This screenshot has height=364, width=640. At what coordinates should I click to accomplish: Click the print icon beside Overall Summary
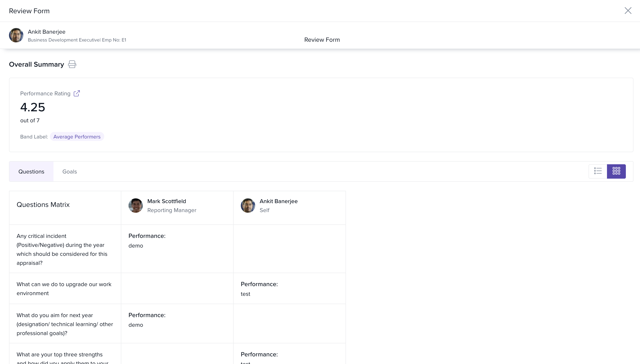click(72, 64)
